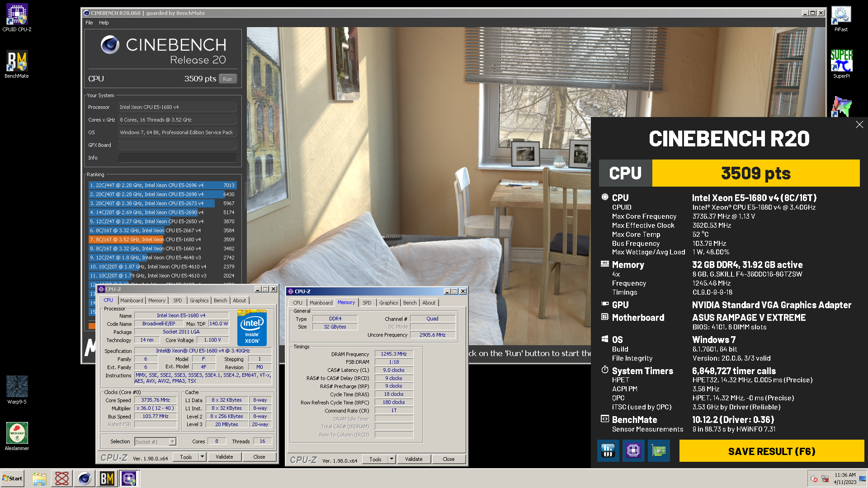This screenshot has width=868, height=488.
Task: Switch to BenchMate via BM taskbar icon
Action: coord(107,479)
